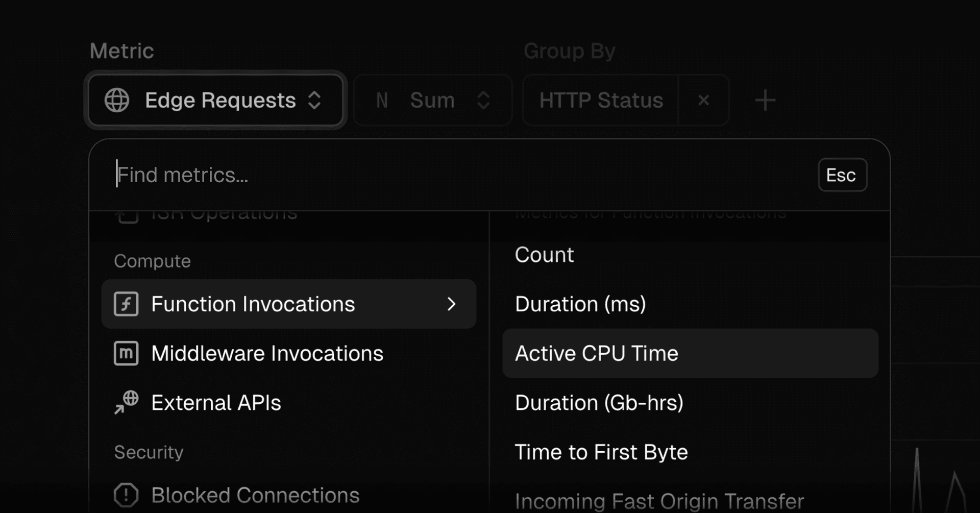Click the globe icon in Edge Requests selector
The image size is (980, 513).
(x=117, y=100)
